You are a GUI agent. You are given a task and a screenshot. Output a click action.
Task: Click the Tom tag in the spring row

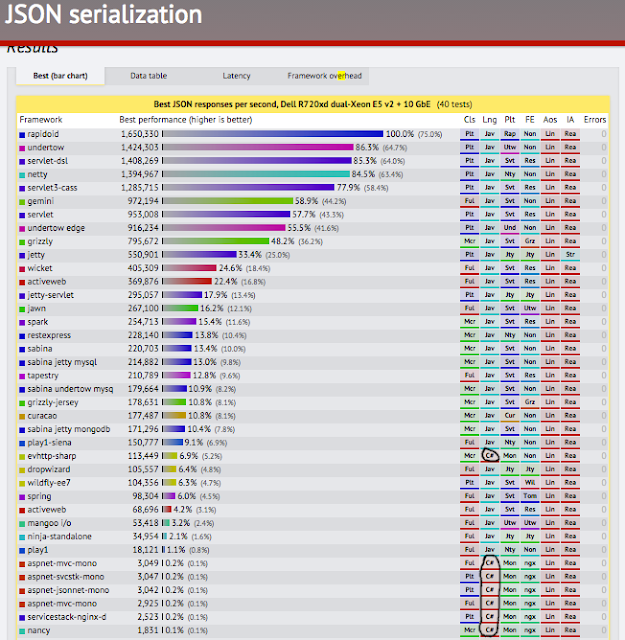tap(529, 496)
